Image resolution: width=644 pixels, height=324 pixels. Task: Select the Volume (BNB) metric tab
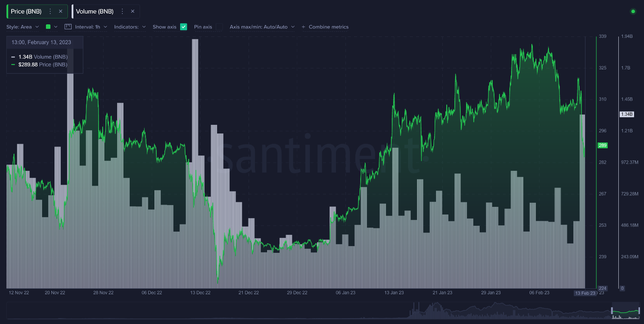[95, 11]
